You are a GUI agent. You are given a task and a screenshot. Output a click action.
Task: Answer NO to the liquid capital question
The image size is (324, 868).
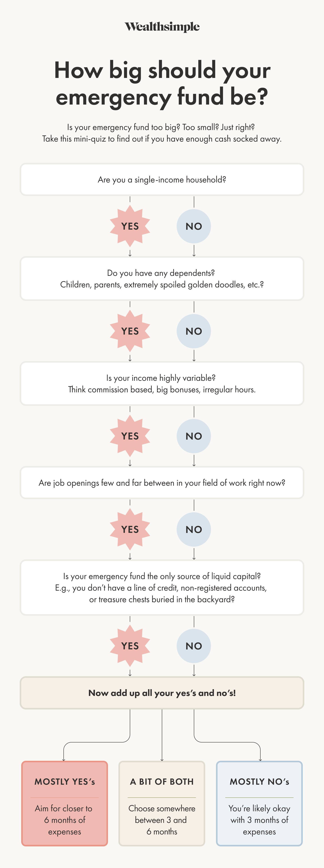(x=194, y=646)
